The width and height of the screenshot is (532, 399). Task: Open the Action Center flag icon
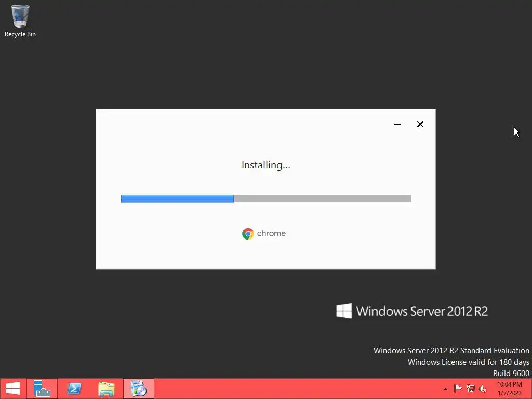coord(458,389)
